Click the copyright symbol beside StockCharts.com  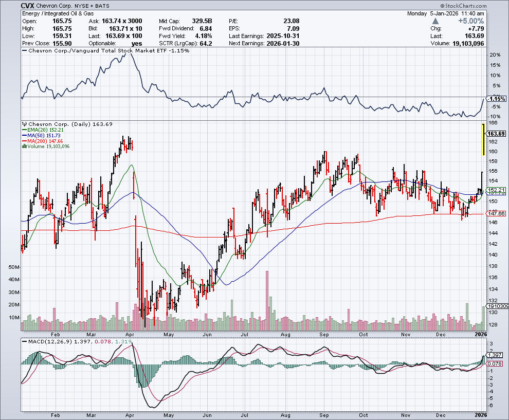point(443,6)
